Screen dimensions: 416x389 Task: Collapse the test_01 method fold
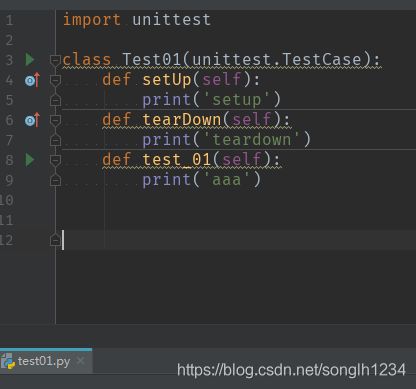[x=55, y=160]
